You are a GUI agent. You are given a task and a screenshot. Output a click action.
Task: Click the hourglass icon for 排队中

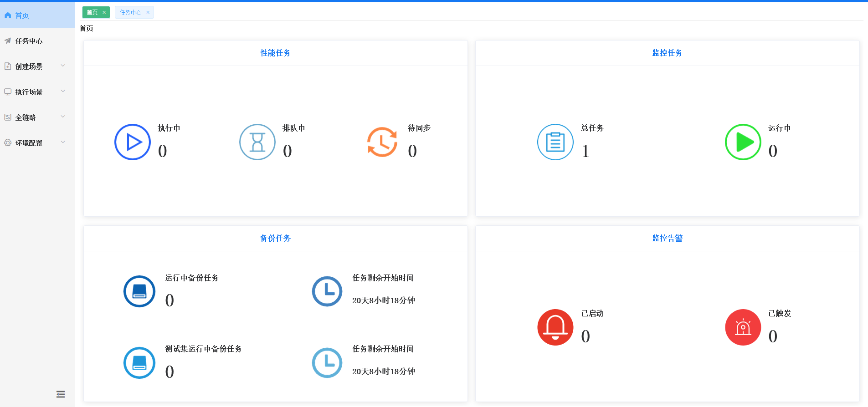[x=257, y=142]
